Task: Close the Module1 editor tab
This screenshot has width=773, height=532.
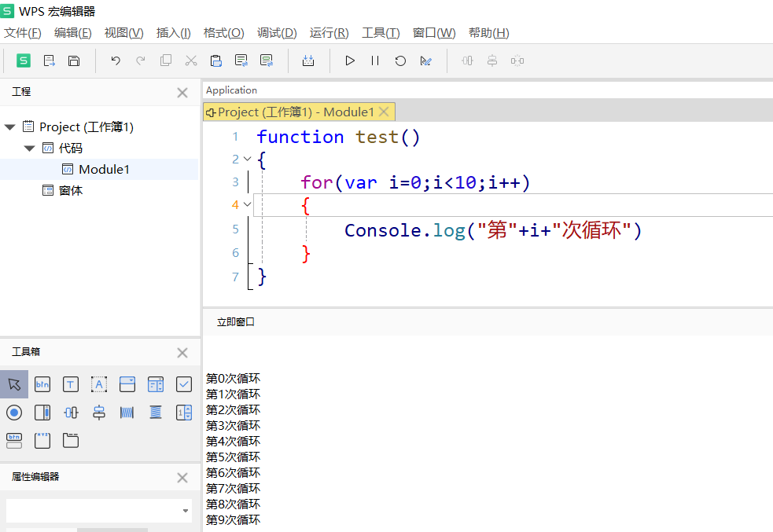Action: (384, 112)
